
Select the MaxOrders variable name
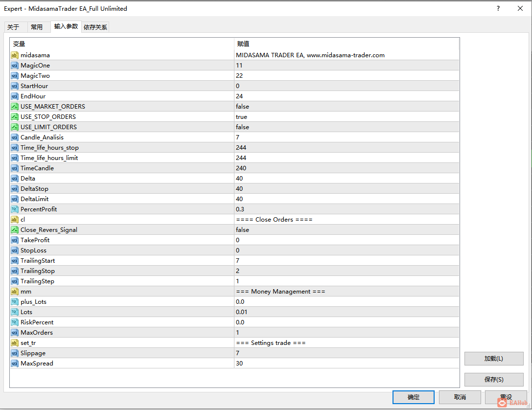pos(37,333)
